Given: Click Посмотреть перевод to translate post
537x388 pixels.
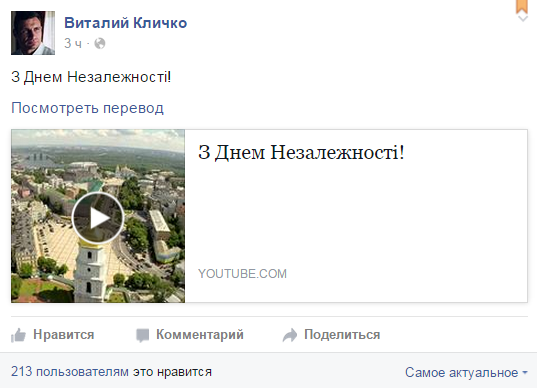Looking at the screenshot, I should (x=87, y=108).
